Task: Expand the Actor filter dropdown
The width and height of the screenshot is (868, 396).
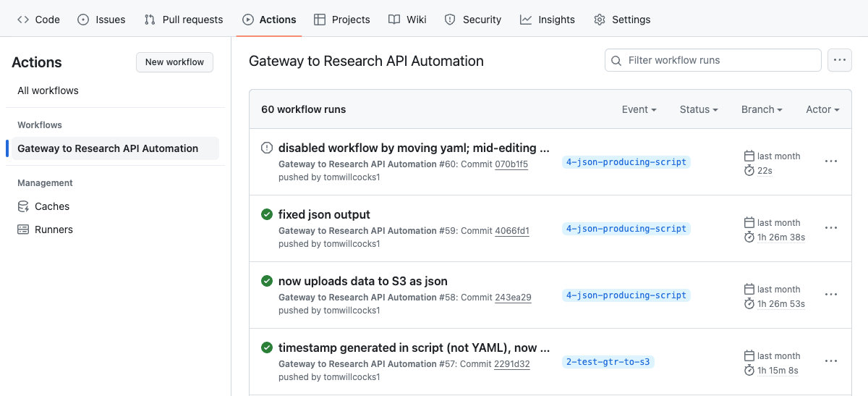Action: pos(822,109)
